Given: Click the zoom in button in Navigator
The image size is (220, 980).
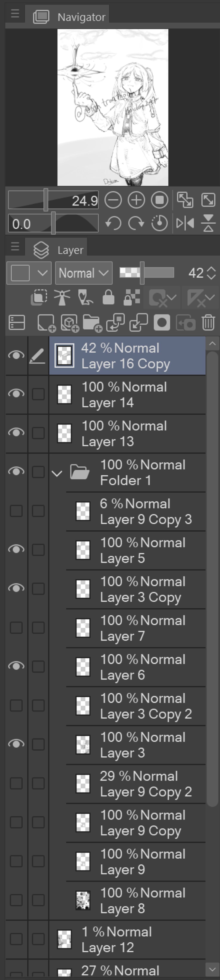Looking at the screenshot, I should pyautogui.click(x=136, y=200).
